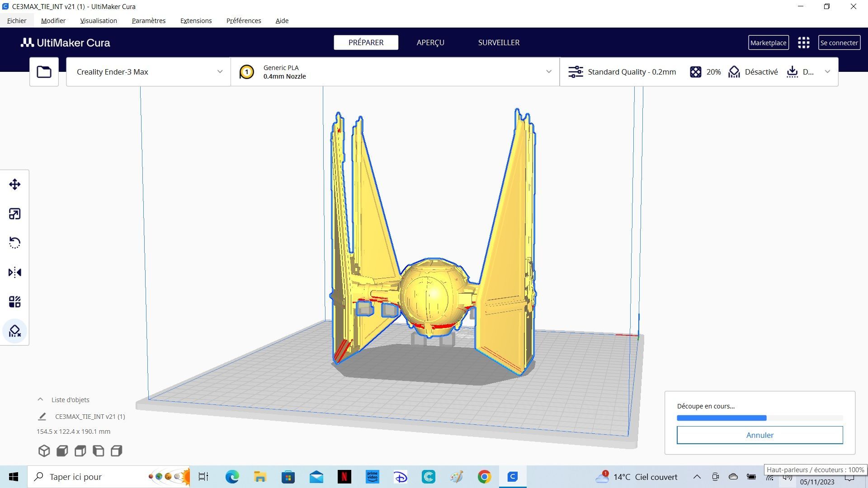
Task: Open the Aide menu
Action: pyautogui.click(x=282, y=21)
